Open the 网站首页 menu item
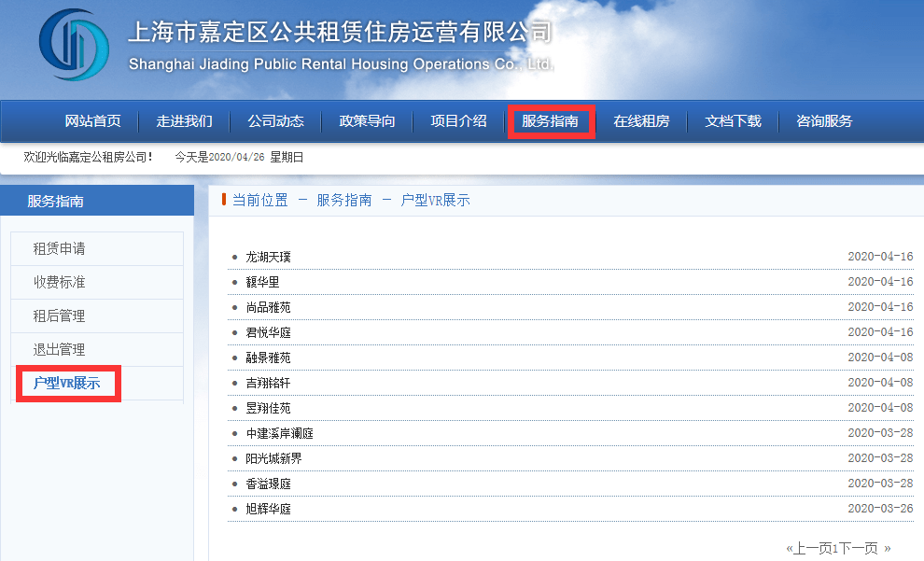 [92, 120]
